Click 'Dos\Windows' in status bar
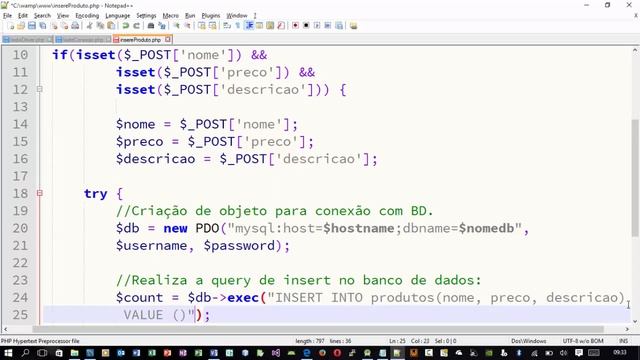The width and height of the screenshot is (640, 360). (529, 341)
